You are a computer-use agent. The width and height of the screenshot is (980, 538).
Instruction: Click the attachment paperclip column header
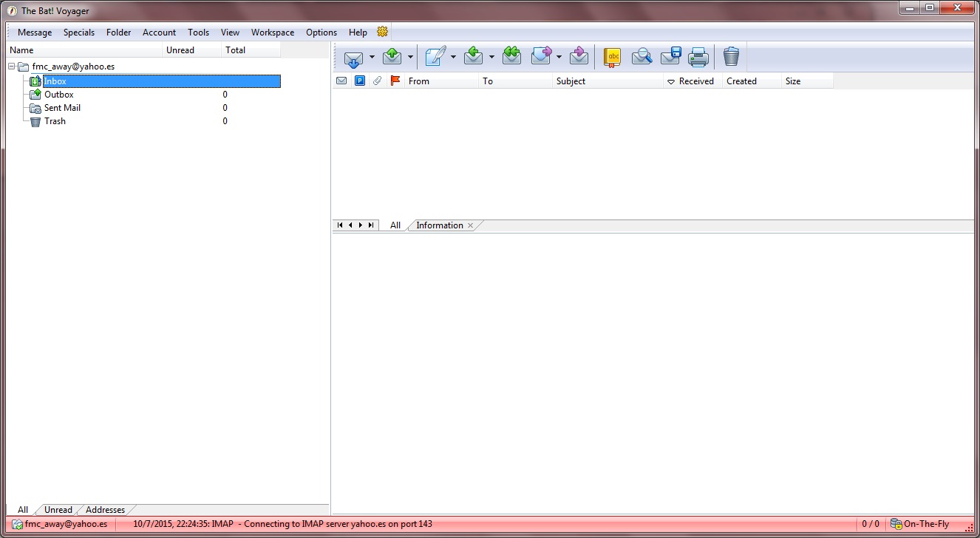pyautogui.click(x=377, y=81)
